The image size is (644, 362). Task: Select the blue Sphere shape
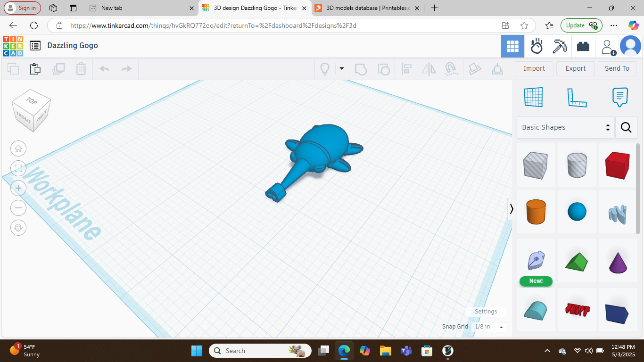(x=577, y=212)
